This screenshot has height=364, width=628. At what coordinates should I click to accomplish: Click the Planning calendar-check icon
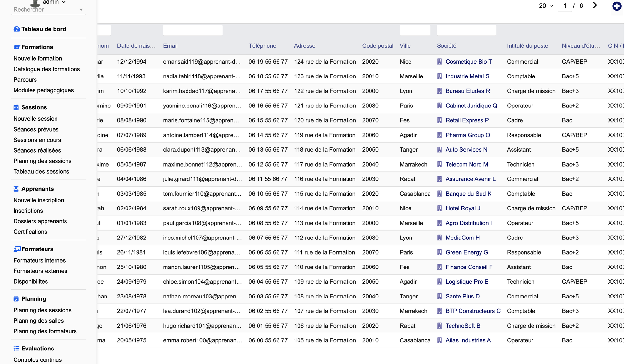point(16,299)
